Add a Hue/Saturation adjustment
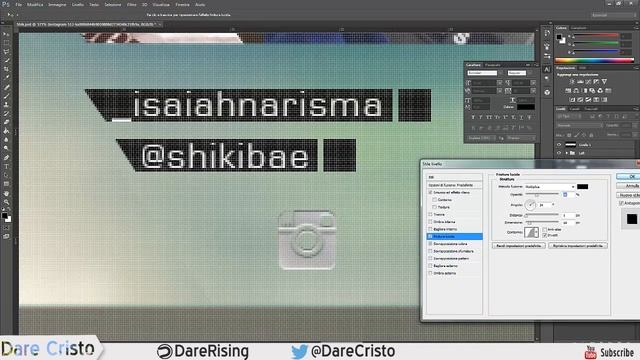 click(x=568, y=91)
